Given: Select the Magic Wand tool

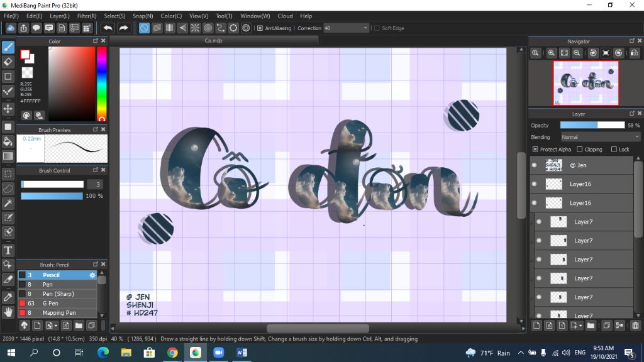Looking at the screenshot, I should (x=8, y=203).
